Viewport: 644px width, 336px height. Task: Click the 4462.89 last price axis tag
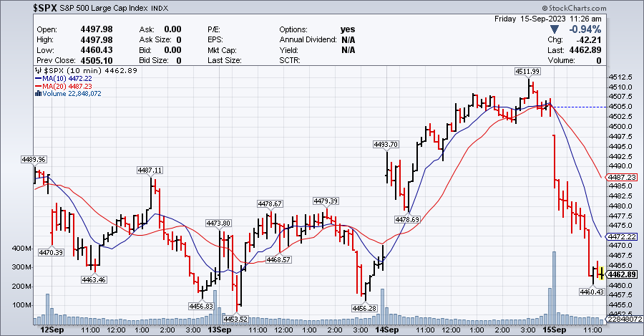click(x=622, y=274)
